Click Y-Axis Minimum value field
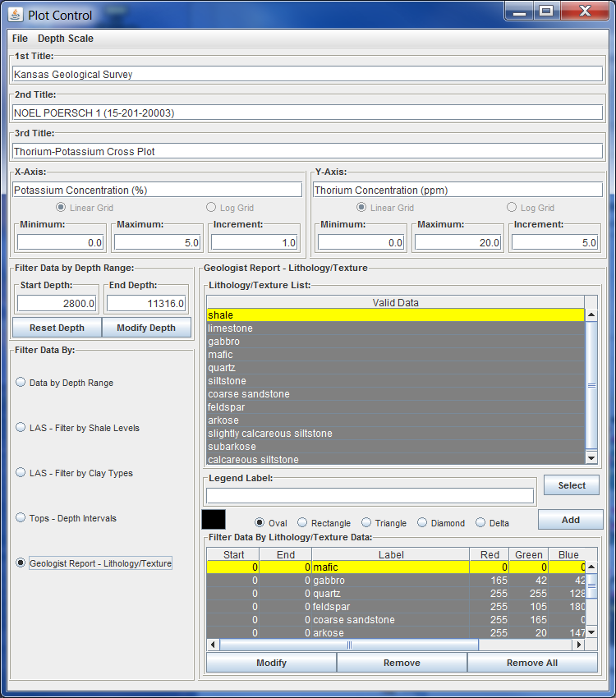The width and height of the screenshot is (616, 698). pos(361,242)
